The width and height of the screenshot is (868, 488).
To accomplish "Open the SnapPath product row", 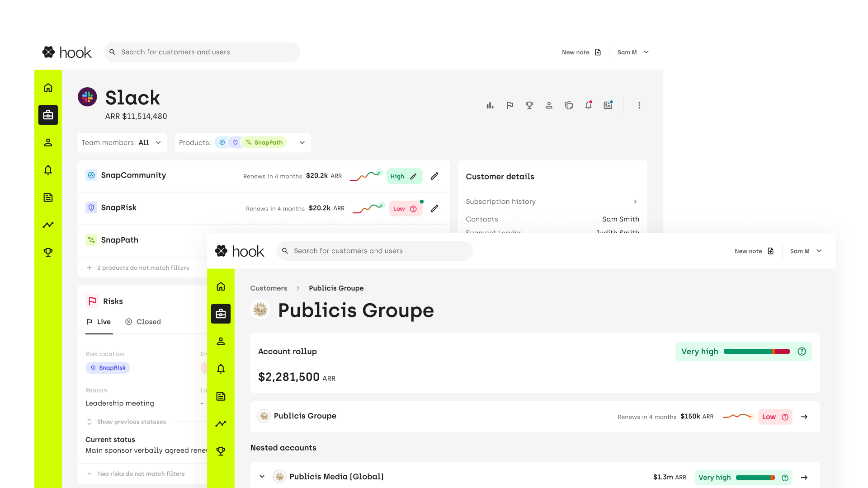I will tap(142, 240).
